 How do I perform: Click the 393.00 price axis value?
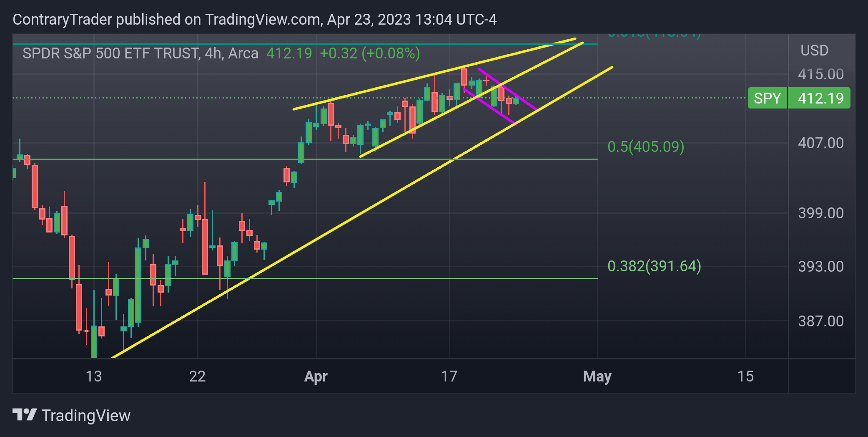tap(820, 267)
